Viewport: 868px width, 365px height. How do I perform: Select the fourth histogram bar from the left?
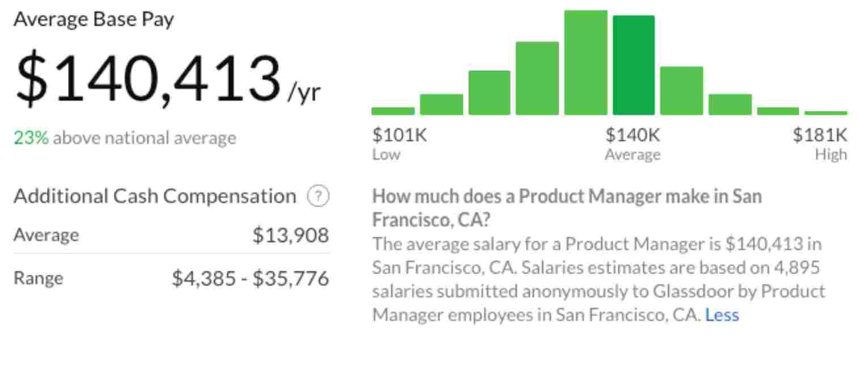(537, 78)
